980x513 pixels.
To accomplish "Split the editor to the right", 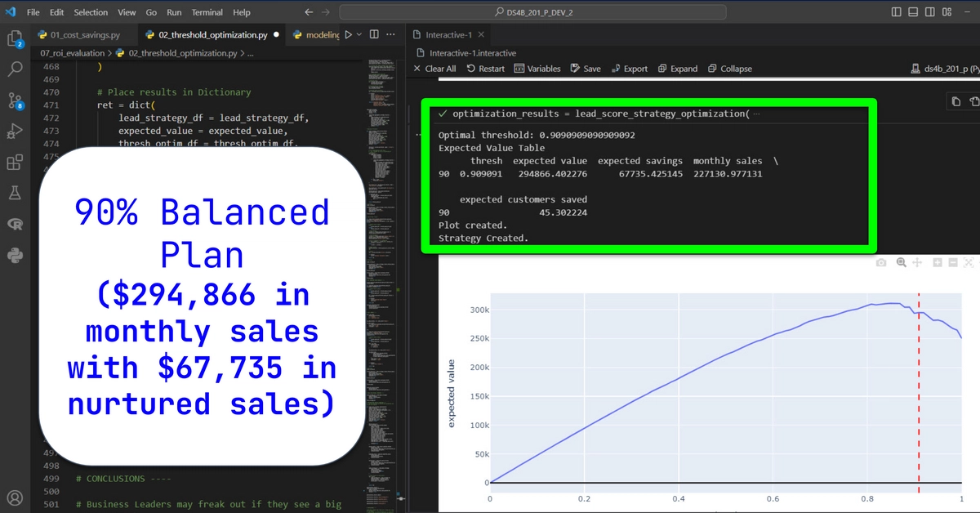I will tap(374, 35).
